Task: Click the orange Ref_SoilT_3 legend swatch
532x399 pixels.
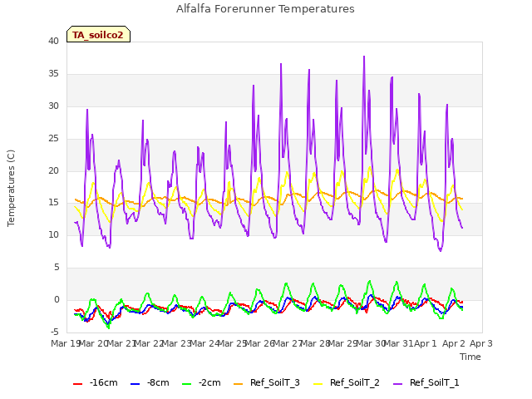Action: click(x=239, y=383)
